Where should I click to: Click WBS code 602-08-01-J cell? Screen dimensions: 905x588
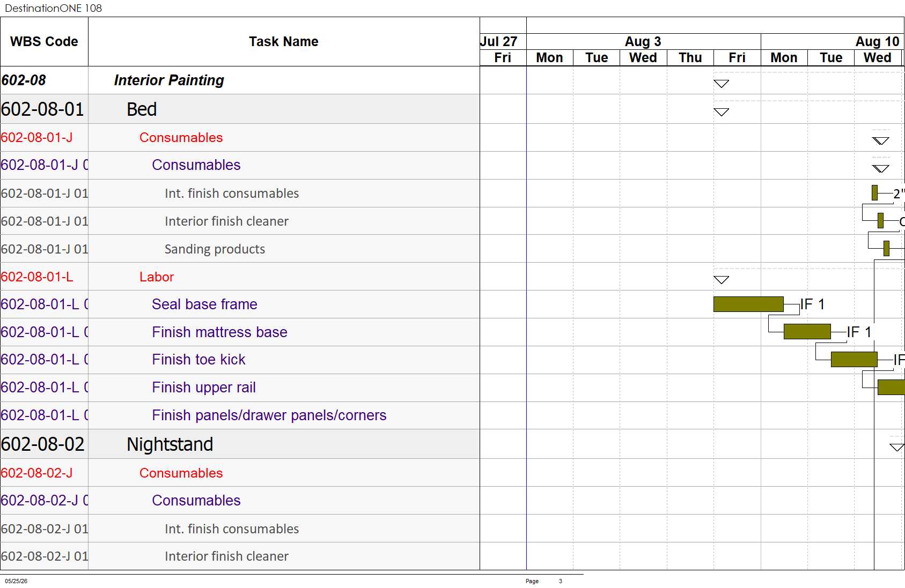coord(44,138)
